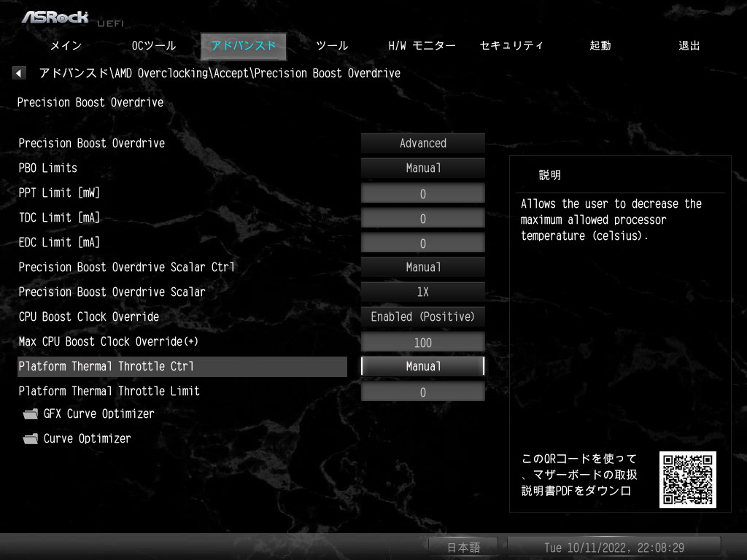Select the アドバンスド tab

click(x=244, y=46)
